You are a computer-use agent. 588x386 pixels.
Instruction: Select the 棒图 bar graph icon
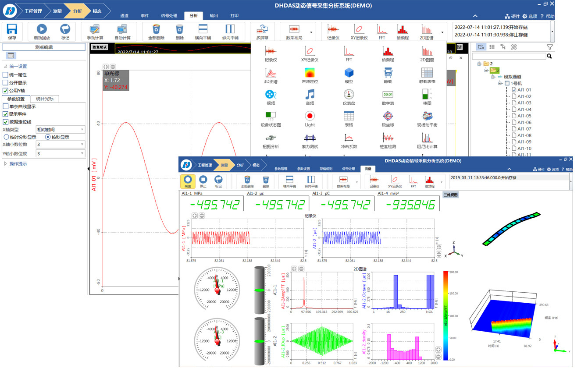[427, 94]
